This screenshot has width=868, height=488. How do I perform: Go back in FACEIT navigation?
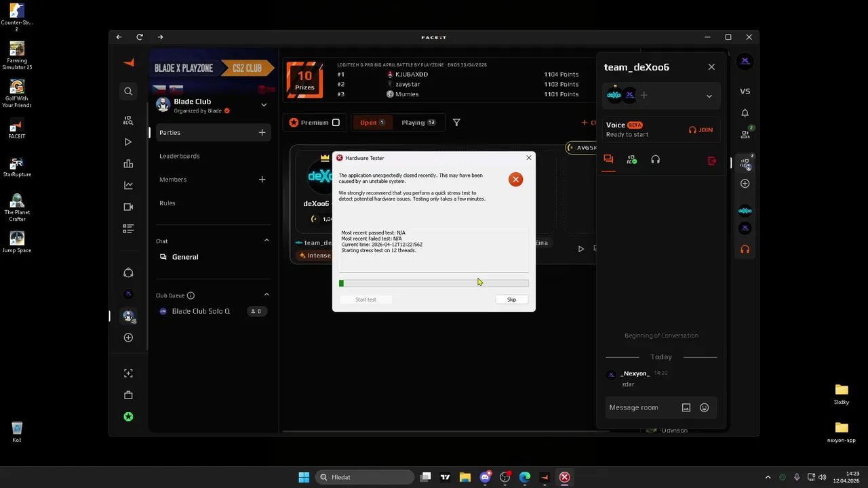click(119, 37)
